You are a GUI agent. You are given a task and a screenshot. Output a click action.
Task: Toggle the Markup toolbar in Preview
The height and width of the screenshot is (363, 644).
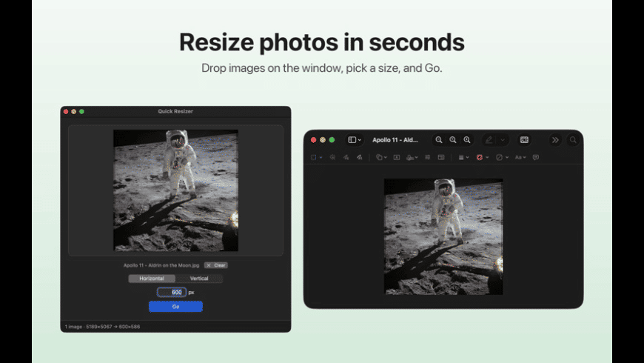[x=524, y=140]
